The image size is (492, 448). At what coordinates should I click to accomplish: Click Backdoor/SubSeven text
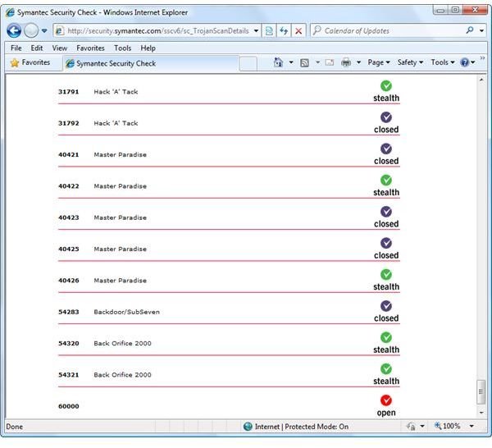(126, 312)
